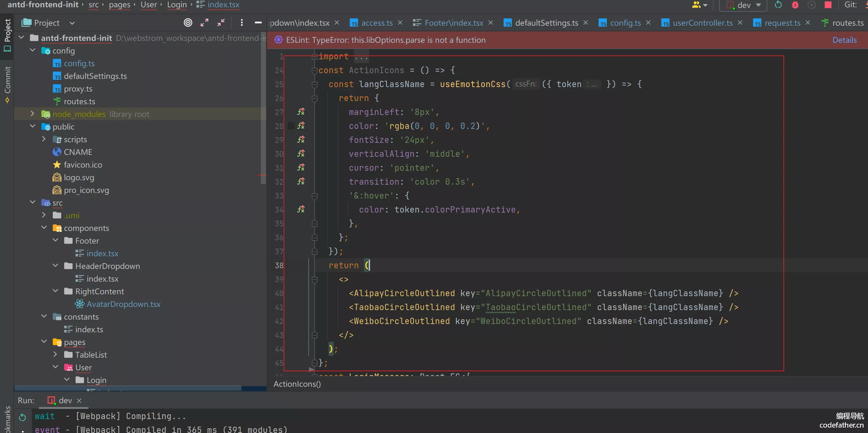Open routes.ts in project tree
The image size is (868, 433).
click(79, 101)
